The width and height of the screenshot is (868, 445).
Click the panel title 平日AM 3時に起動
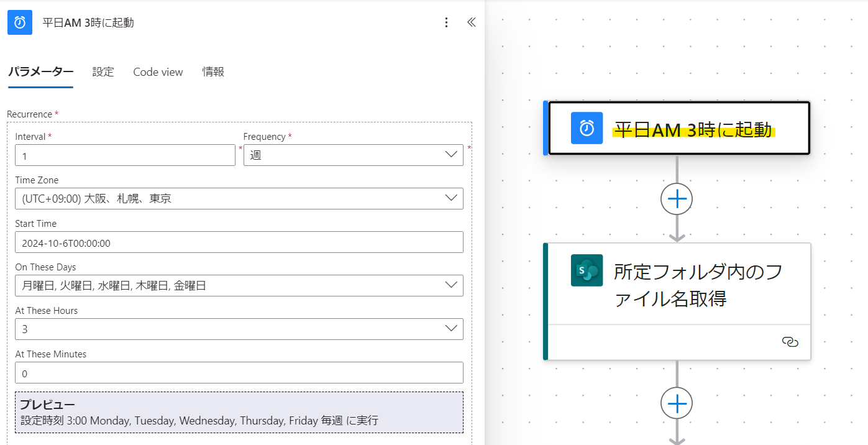[88, 23]
